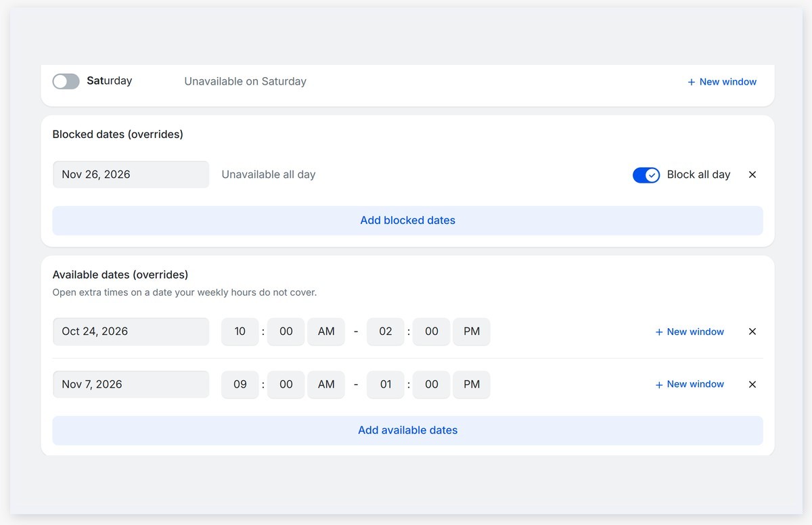Change the start minutes on the Nov 7 row
The image size is (812, 525).
[286, 384]
